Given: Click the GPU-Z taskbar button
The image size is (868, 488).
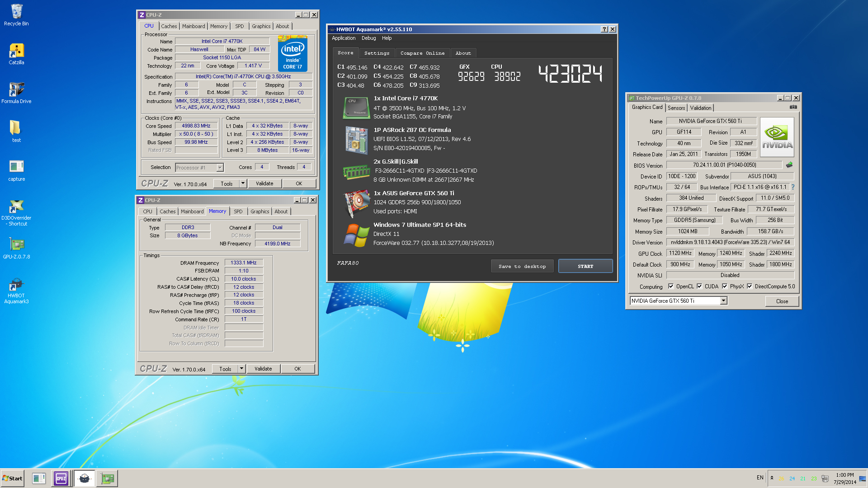Looking at the screenshot, I should pyautogui.click(x=108, y=479).
